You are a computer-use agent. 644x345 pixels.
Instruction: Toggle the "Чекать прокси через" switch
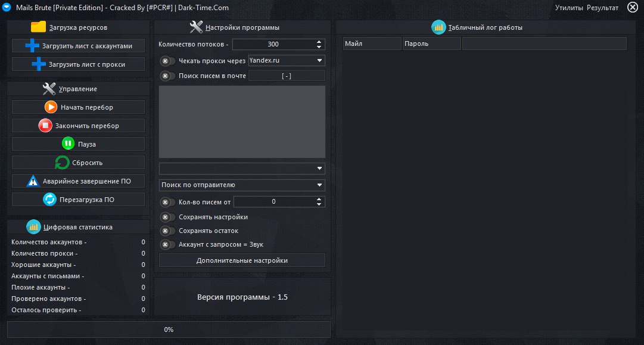tap(167, 61)
